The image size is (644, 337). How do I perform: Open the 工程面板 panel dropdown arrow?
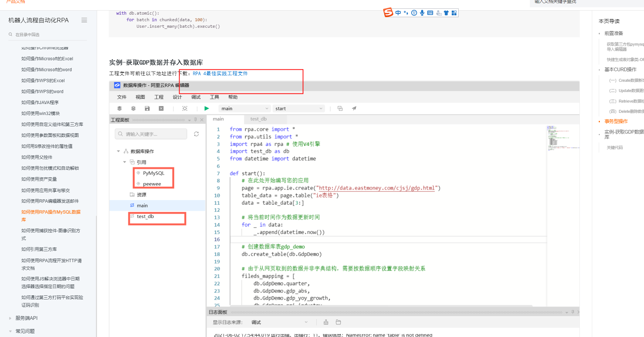coord(189,120)
